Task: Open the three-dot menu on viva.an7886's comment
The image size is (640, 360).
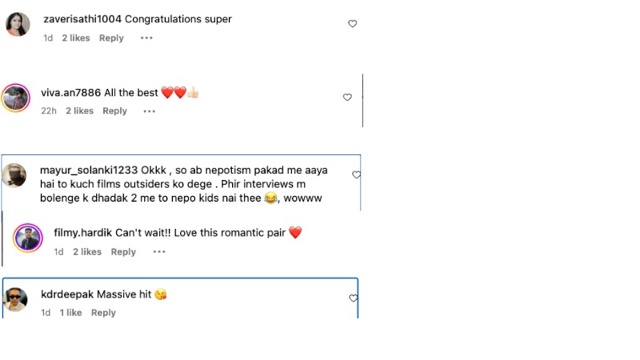Action: [x=149, y=111]
